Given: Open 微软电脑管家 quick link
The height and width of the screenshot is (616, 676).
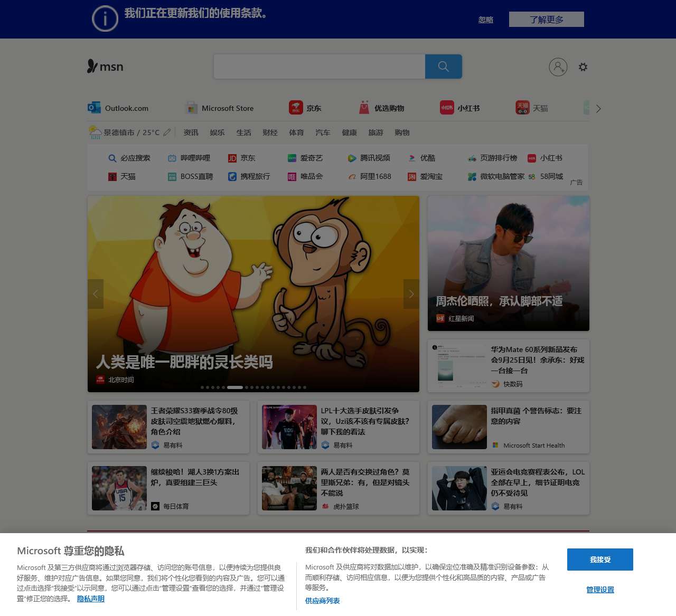Looking at the screenshot, I should coord(496,176).
